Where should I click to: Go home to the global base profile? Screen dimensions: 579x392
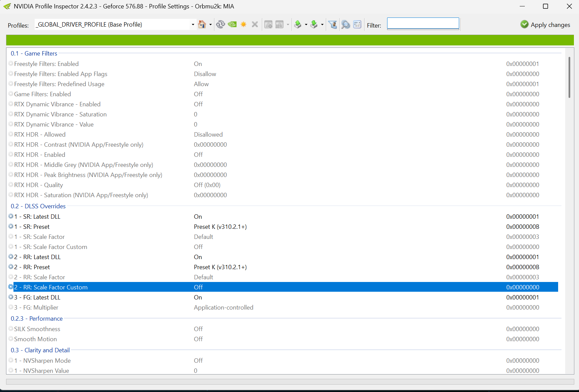(x=202, y=25)
